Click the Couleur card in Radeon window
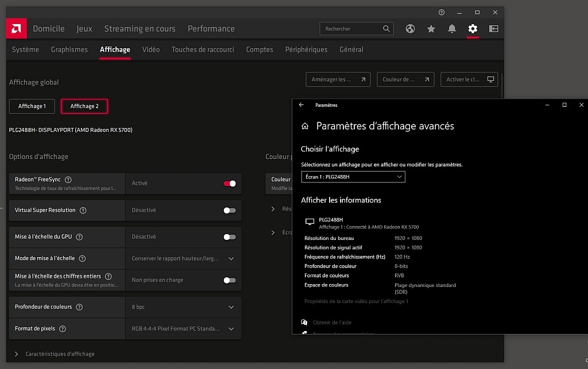This screenshot has width=588, height=369. [278, 184]
